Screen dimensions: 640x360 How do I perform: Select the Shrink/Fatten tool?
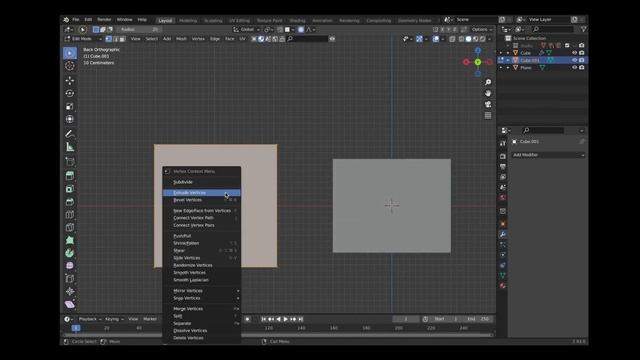(70, 291)
